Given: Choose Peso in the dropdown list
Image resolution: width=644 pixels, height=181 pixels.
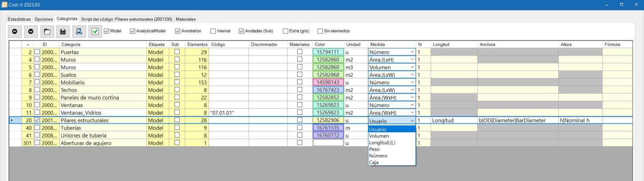Looking at the screenshot, I should (x=392, y=149).
